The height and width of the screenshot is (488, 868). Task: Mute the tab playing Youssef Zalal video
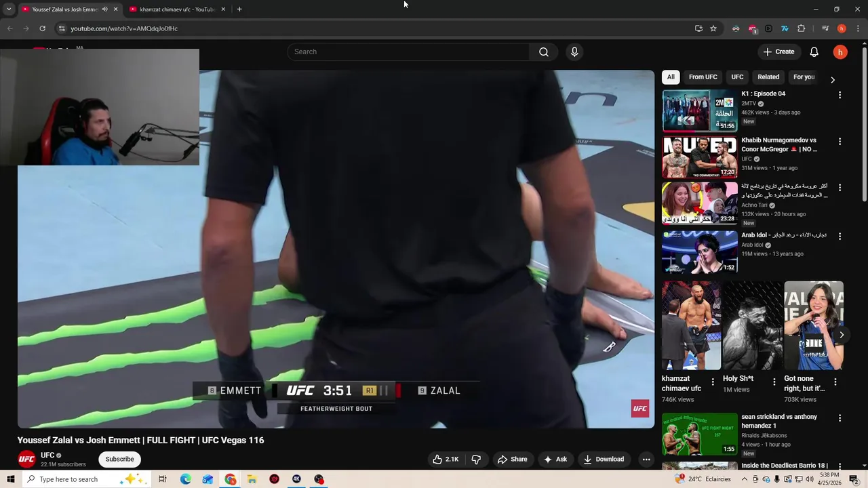(104, 9)
